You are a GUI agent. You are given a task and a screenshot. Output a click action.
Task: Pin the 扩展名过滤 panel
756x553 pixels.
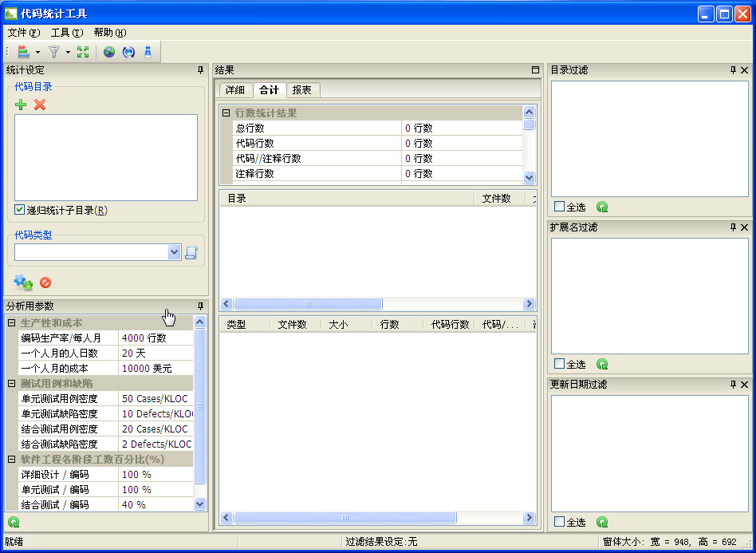point(734,227)
